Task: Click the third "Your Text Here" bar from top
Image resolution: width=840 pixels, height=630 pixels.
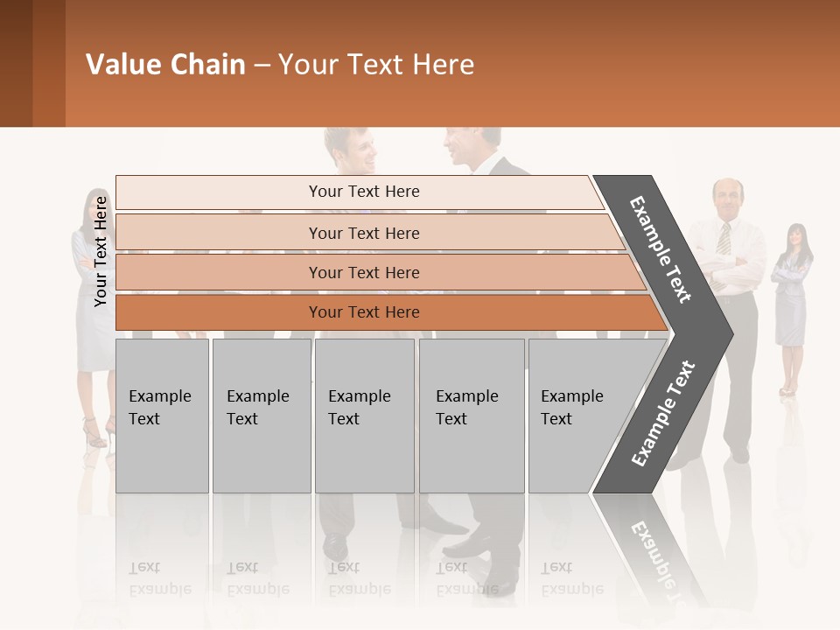Action: tap(363, 272)
